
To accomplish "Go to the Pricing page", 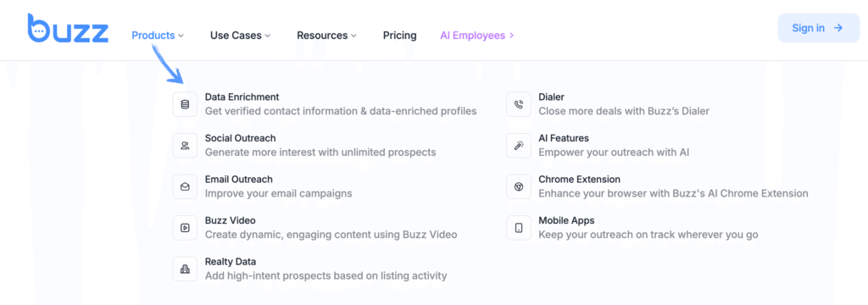I will pyautogui.click(x=400, y=36).
